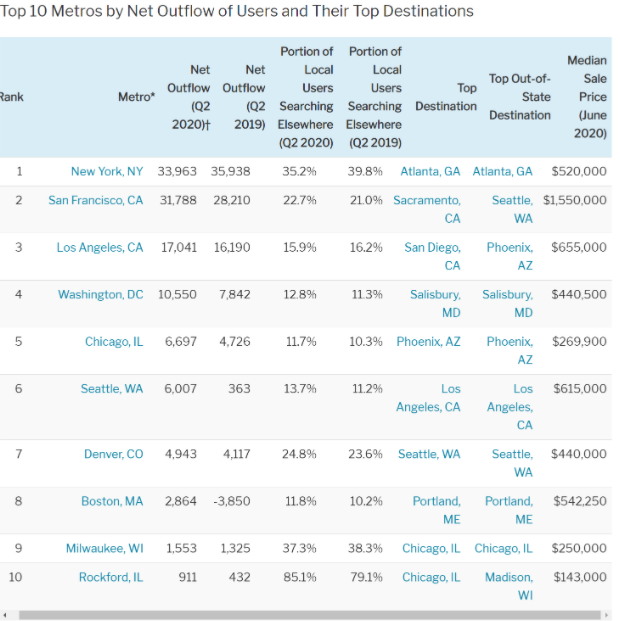Click the Denver, CO metro link
Viewport: 620px width, 621px height.
point(113,454)
